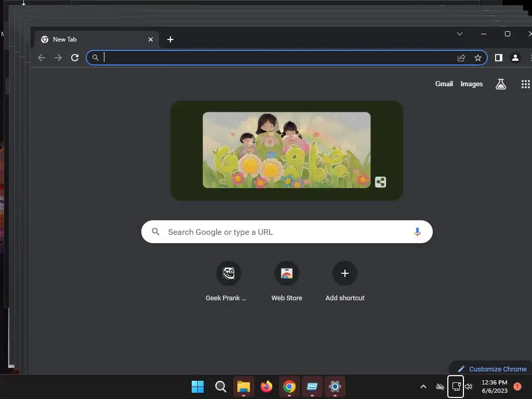Click Customize Chrome button
Screen dimensions: 532x399
492,369
